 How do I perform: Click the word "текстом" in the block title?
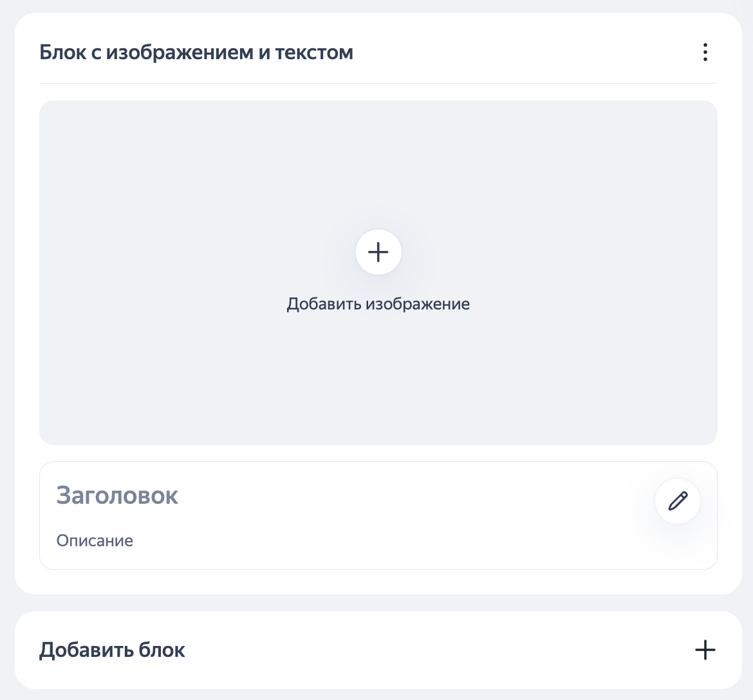click(x=314, y=52)
